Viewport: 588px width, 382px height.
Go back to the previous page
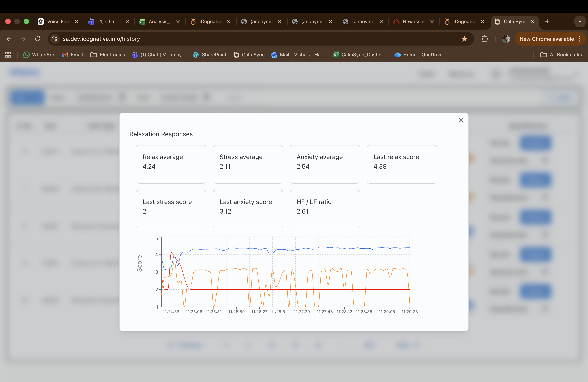[x=9, y=39]
